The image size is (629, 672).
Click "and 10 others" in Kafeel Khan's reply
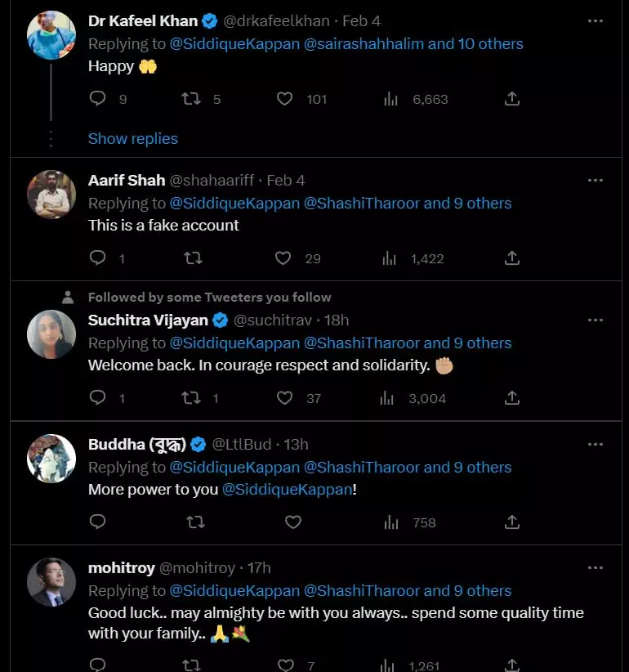pos(475,43)
